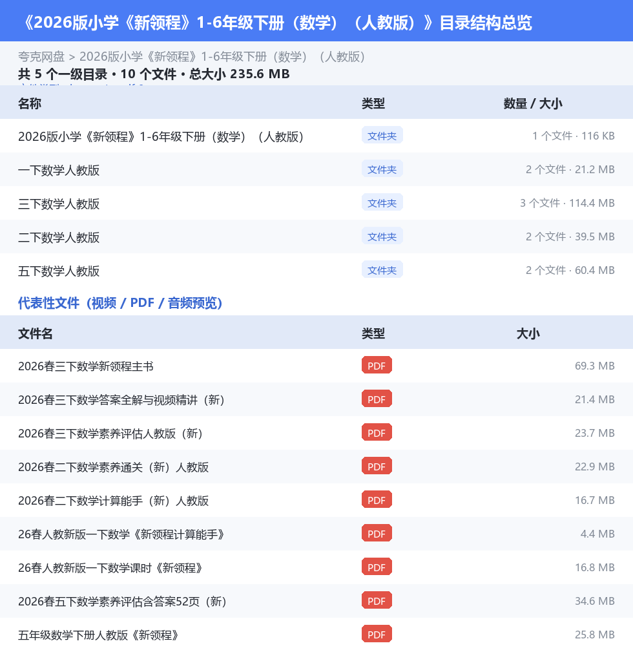Click the value 1 个文件 · 116 KB
The image size is (633, 672).
point(573,136)
